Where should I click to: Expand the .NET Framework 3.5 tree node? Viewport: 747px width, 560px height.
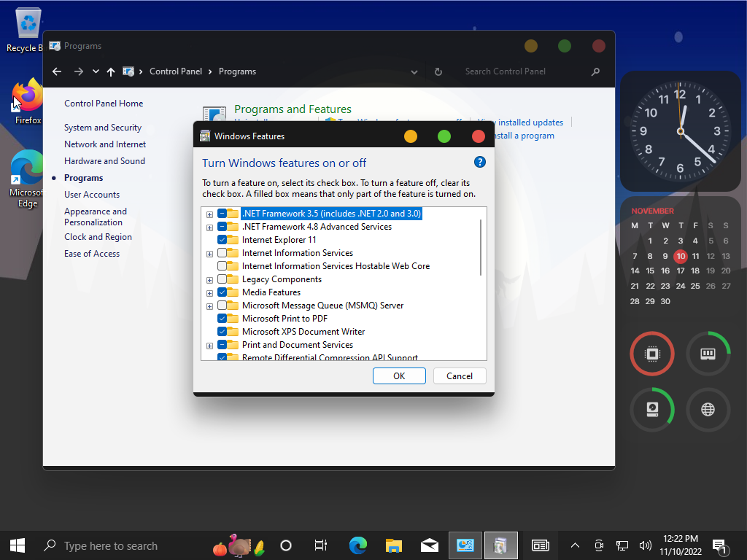tap(209, 214)
